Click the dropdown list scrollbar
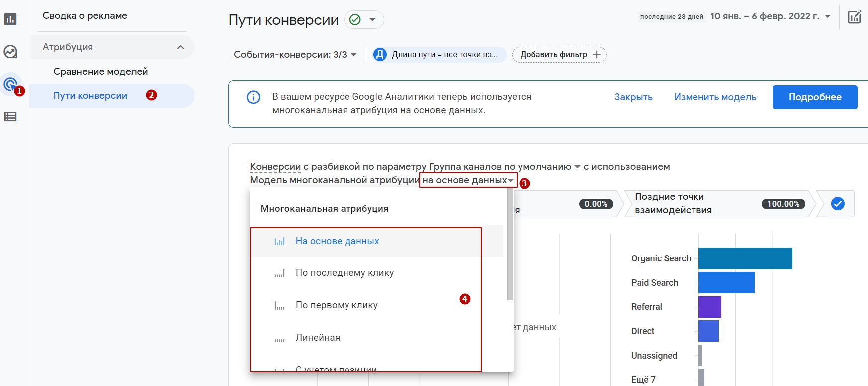This screenshot has width=868, height=386. (x=510, y=244)
